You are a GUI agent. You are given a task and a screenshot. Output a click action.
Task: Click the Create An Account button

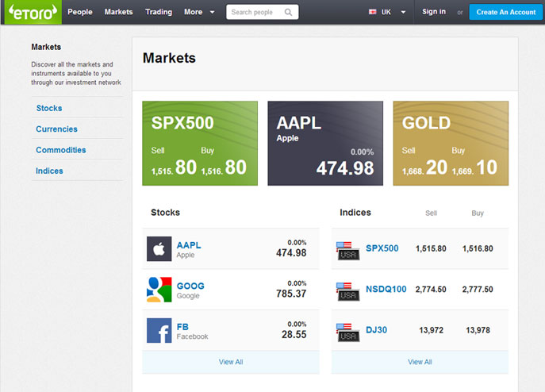505,12
